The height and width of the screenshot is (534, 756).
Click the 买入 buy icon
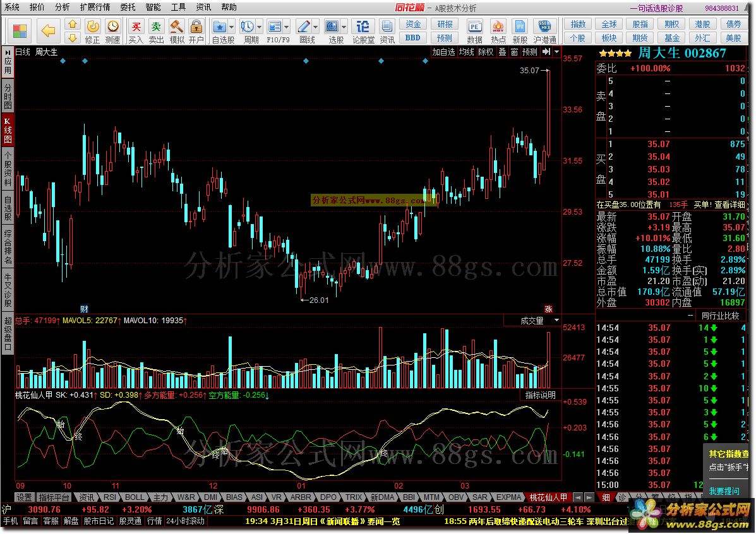136,26
